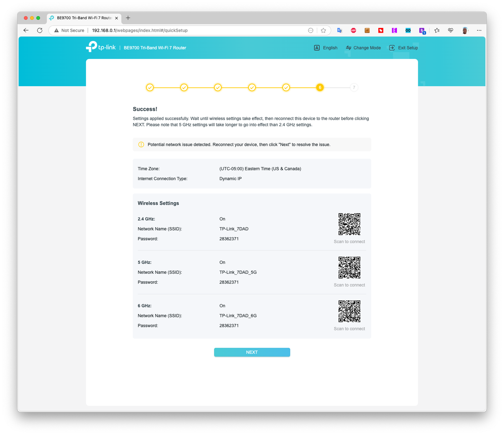504x435 pixels.
Task: Open the English language selector
Action: 326,48
